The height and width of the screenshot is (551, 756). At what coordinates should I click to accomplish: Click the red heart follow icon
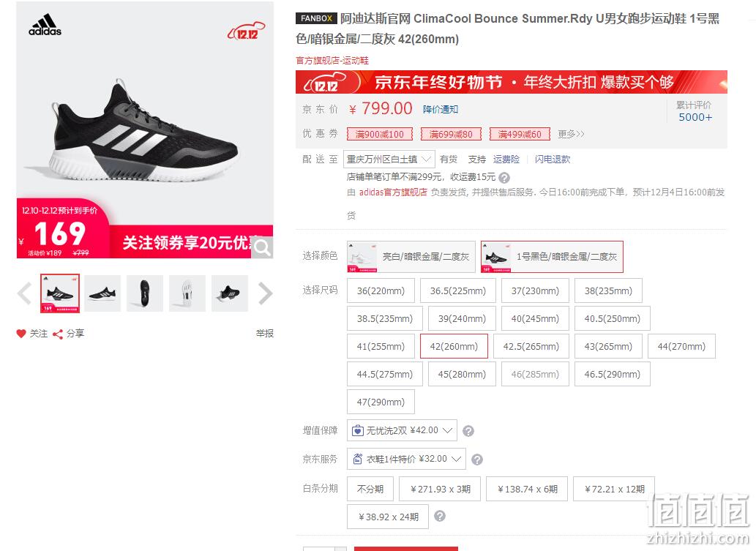[x=20, y=334]
